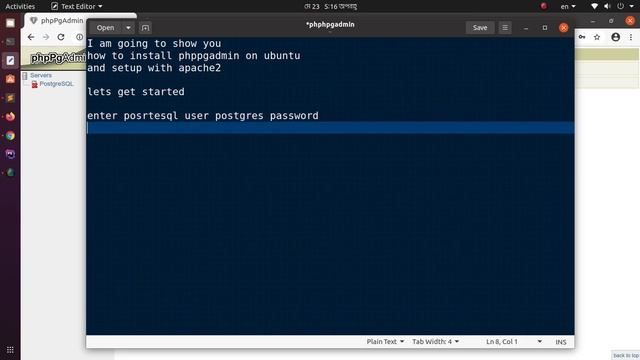640x360 pixels.
Task: Select PostgreSQL server in tree
Action: (56, 84)
